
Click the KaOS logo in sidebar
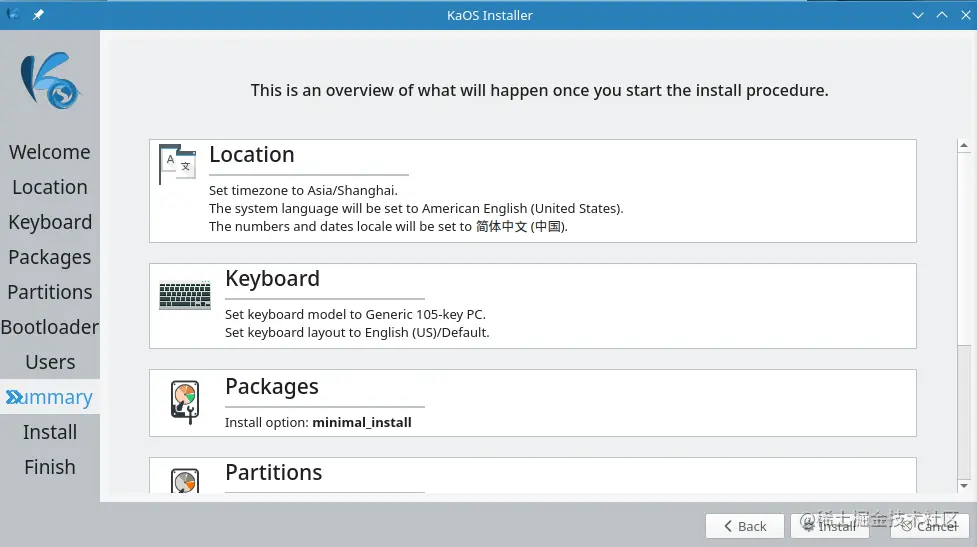point(50,80)
